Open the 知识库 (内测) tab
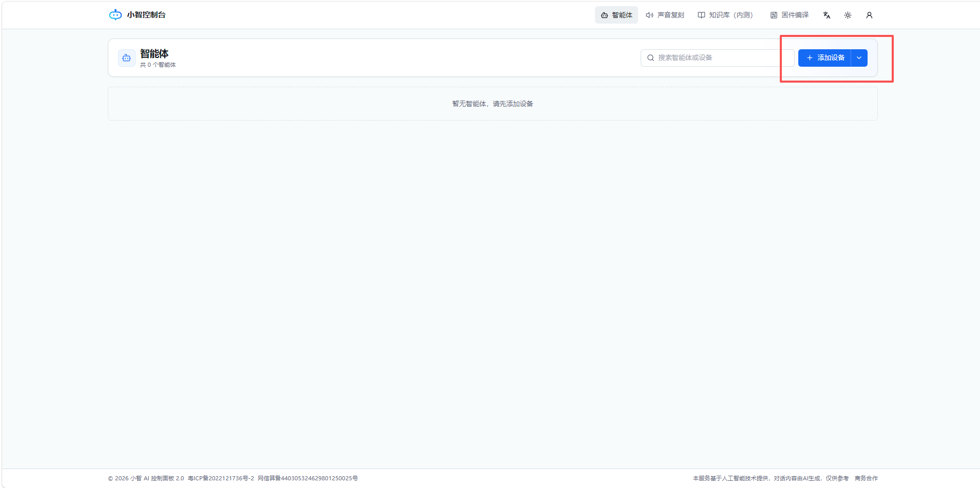Viewport: 980px width, 488px height. (x=725, y=15)
